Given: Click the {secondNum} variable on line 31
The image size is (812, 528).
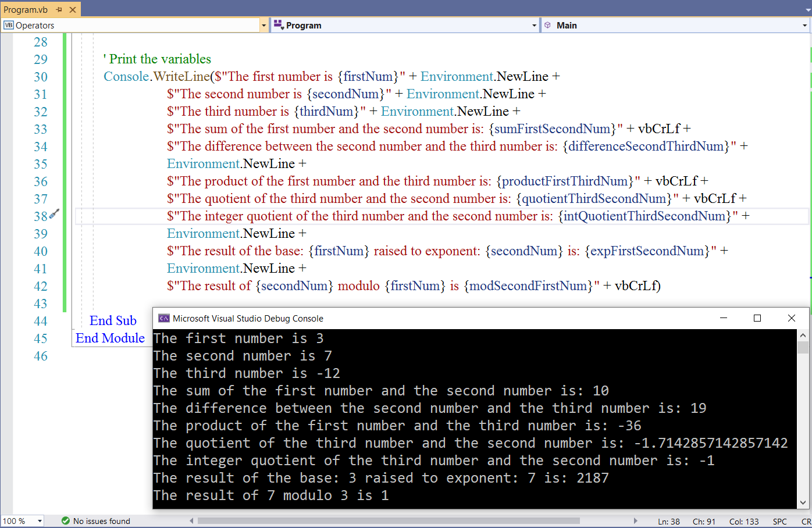Looking at the screenshot, I should [345, 94].
